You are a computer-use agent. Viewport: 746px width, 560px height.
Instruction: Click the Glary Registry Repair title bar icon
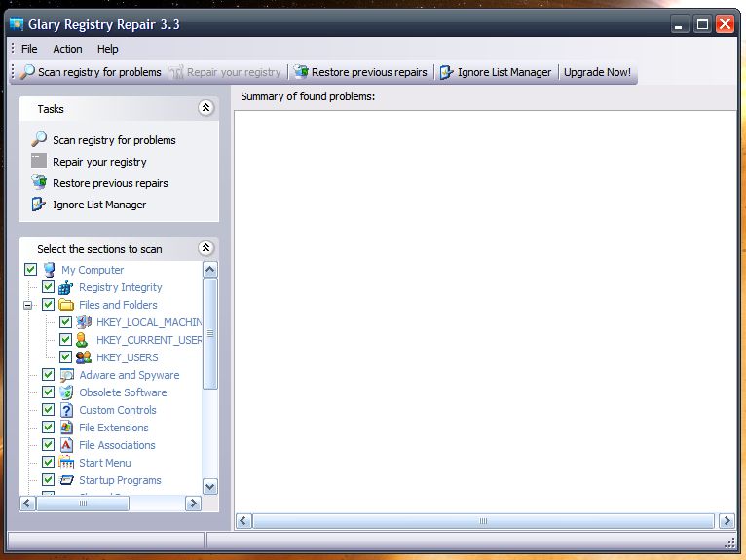pyautogui.click(x=17, y=23)
